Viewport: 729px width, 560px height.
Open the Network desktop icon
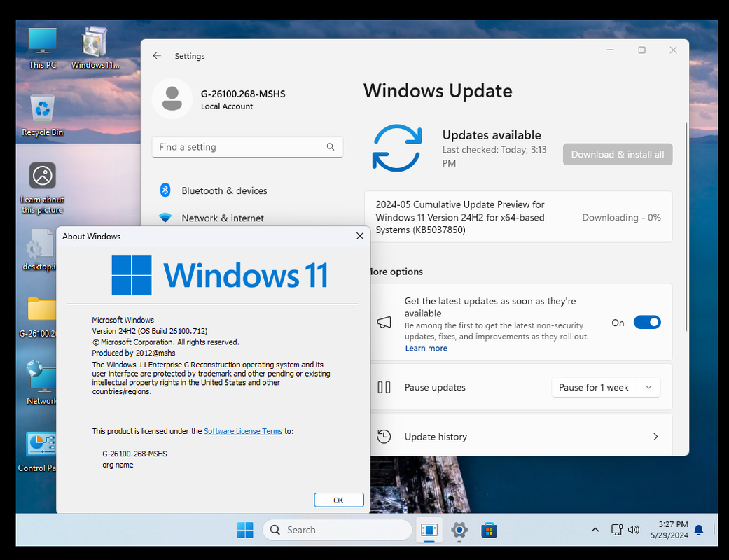click(41, 383)
